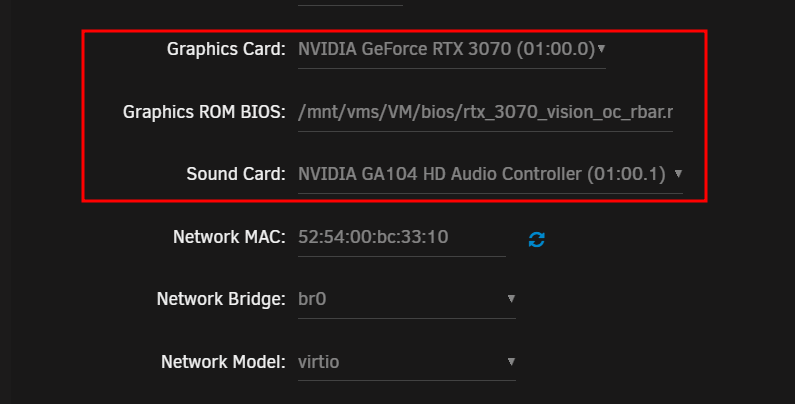
Task: Click the Network Model label
Action: click(223, 362)
